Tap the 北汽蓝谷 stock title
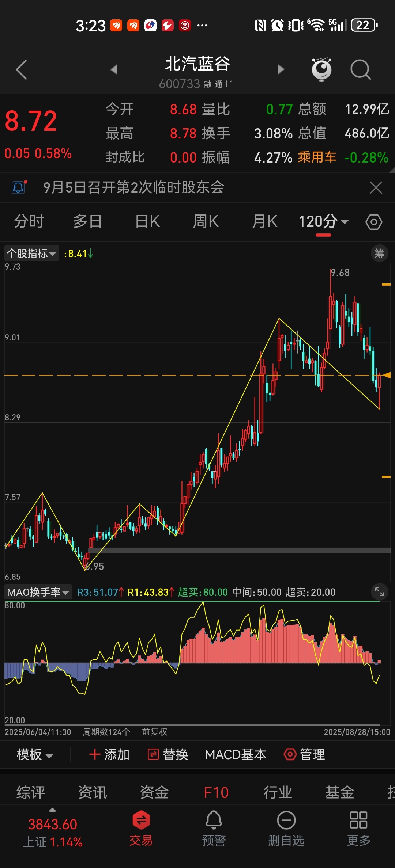395x868 pixels. pos(197,64)
